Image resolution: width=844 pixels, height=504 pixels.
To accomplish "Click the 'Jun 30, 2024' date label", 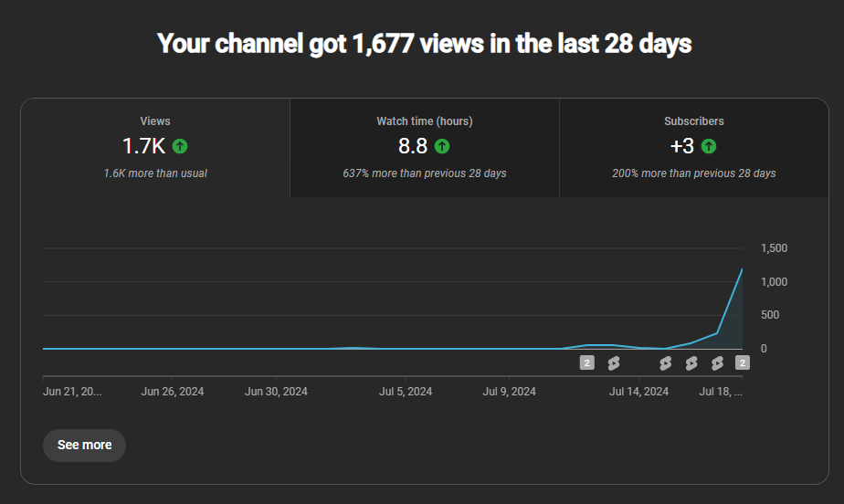I will click(276, 392).
